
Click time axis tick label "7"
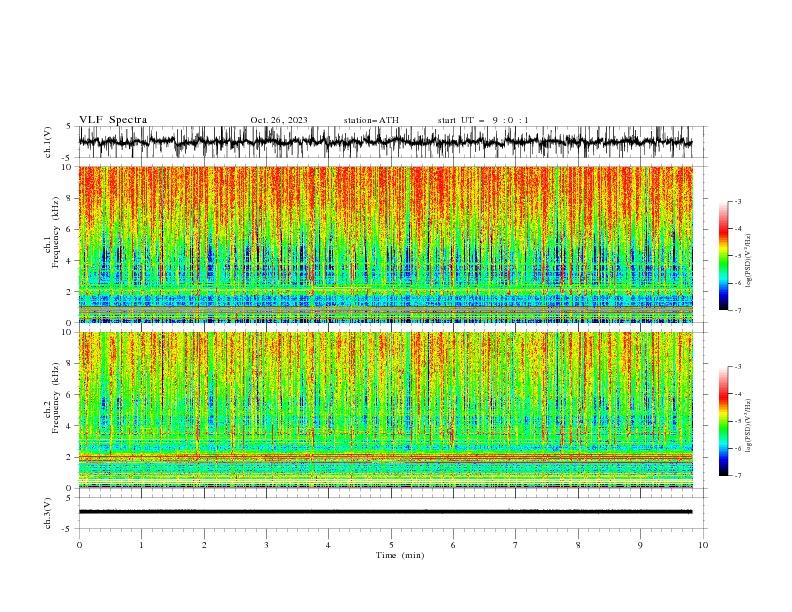516,545
